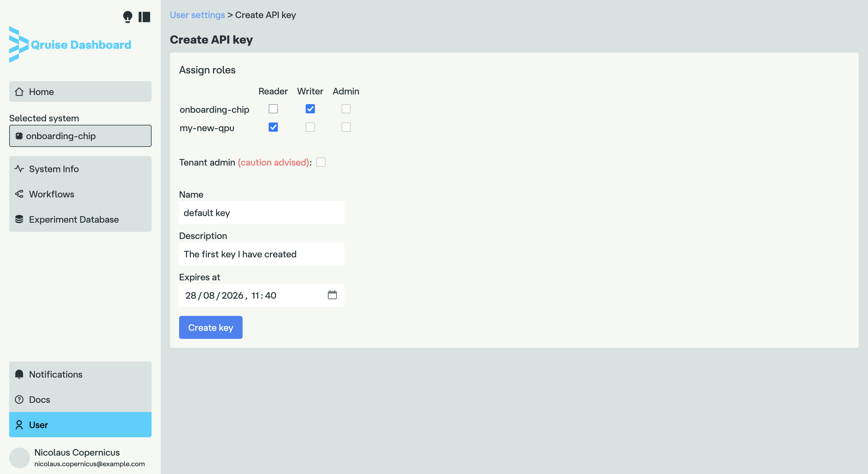
Task: Click the Qruise Dashboard logo
Action: coord(70,44)
